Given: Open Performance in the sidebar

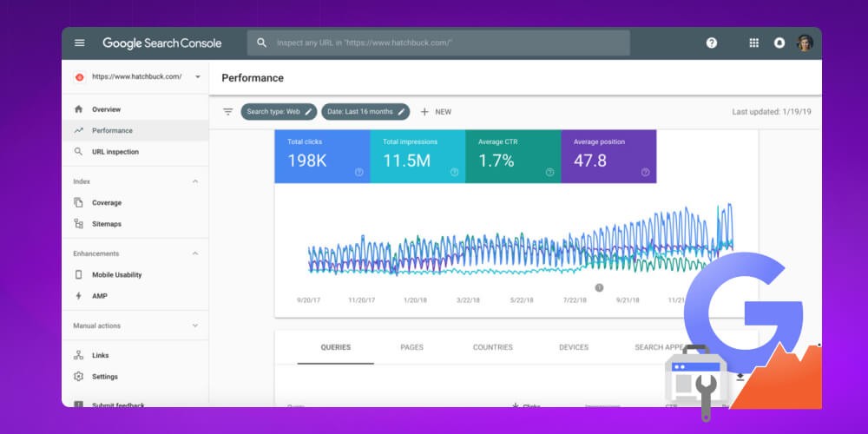Looking at the screenshot, I should tap(135, 131).
